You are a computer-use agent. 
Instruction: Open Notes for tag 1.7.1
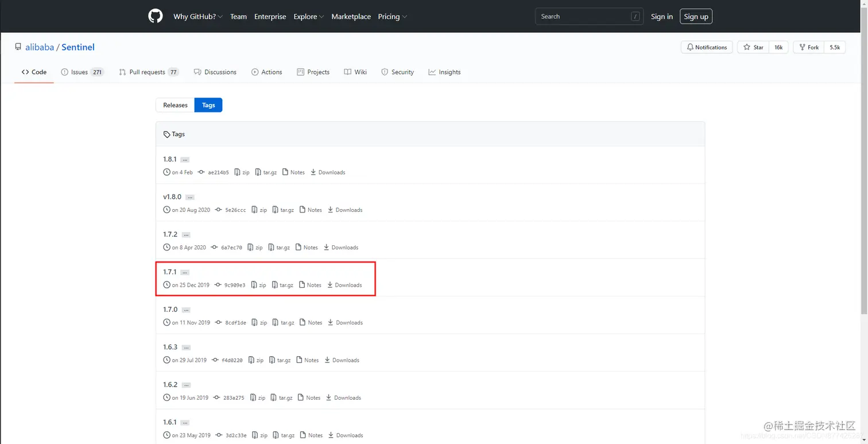click(310, 285)
